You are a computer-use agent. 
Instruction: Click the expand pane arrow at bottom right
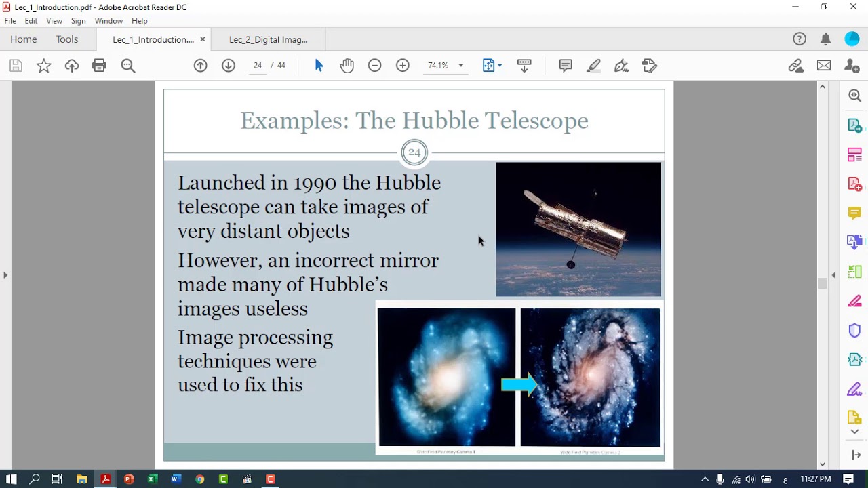click(x=856, y=455)
